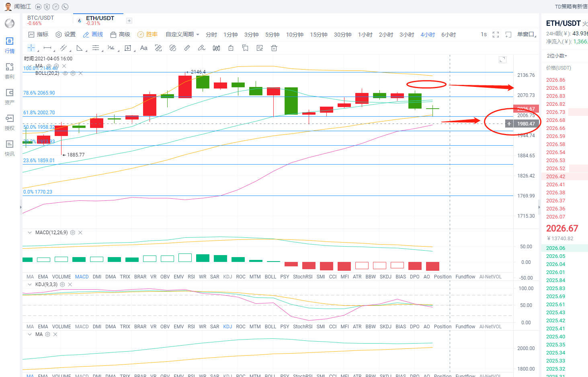Collapse the KDJ(9,3,3) panel chevron
The image size is (588, 377).
click(x=29, y=284)
